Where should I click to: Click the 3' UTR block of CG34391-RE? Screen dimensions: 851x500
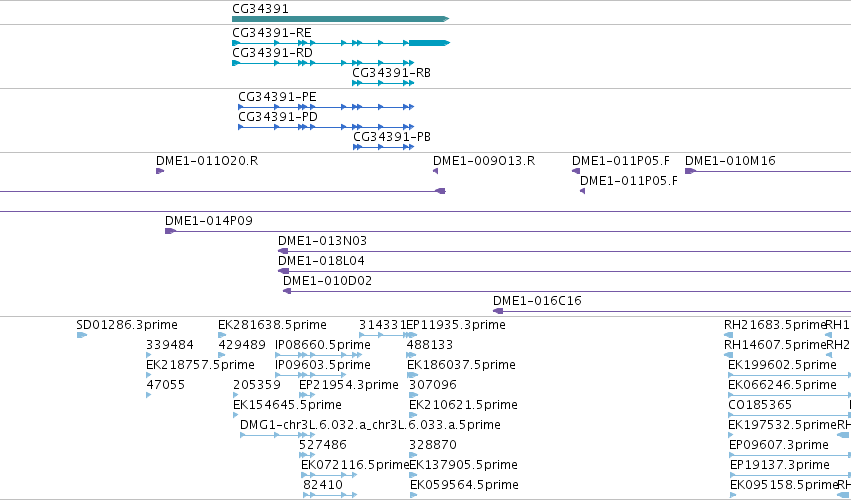[429, 43]
